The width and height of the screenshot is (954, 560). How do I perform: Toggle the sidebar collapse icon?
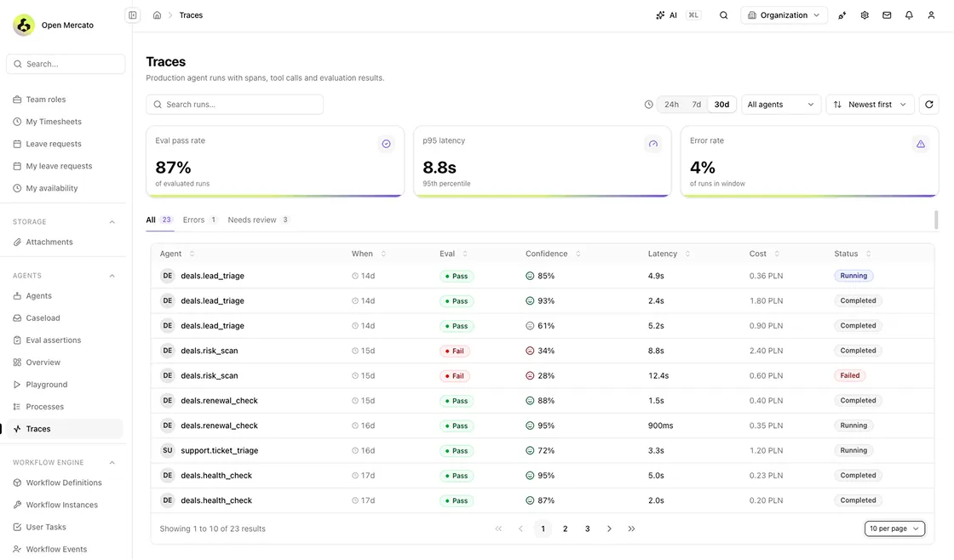pyautogui.click(x=133, y=15)
